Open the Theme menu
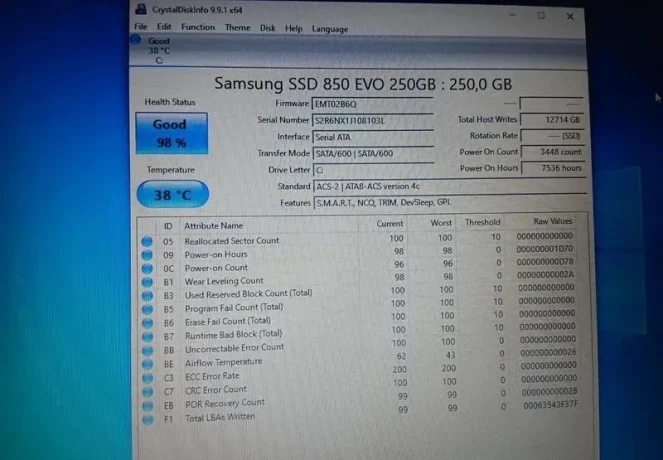The height and width of the screenshot is (460, 663). click(x=238, y=28)
